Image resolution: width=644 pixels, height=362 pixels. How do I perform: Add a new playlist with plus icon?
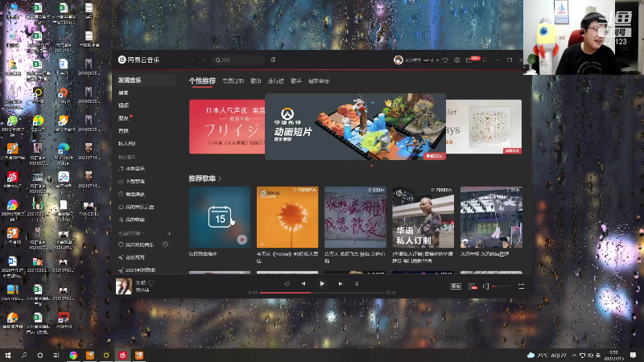point(169,233)
